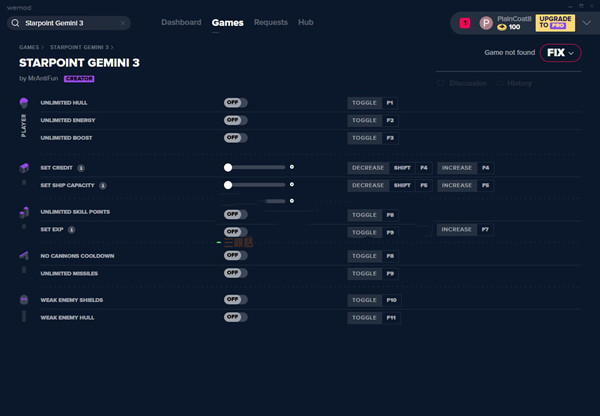Click the Set Credit slider handle
The width and height of the screenshot is (600, 416).
(228, 167)
